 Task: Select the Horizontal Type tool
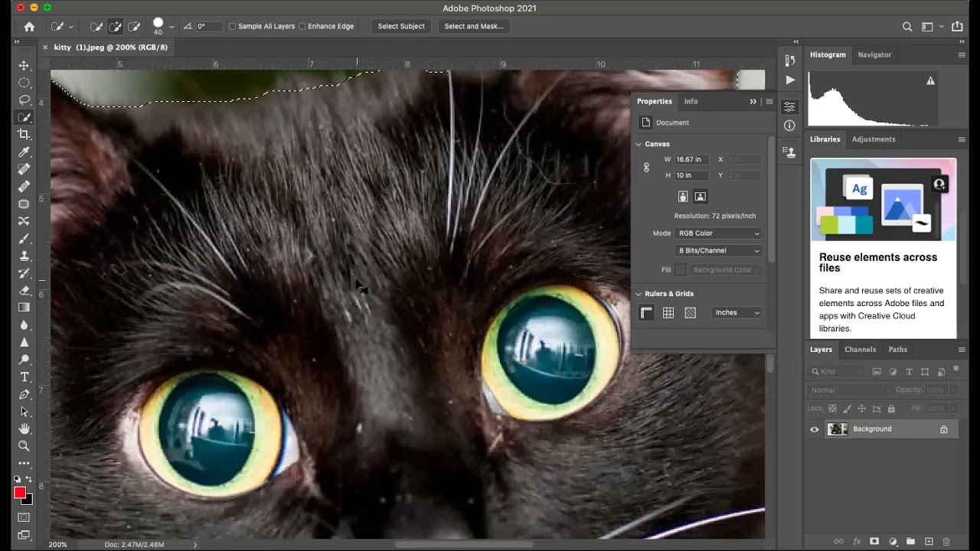coord(24,377)
